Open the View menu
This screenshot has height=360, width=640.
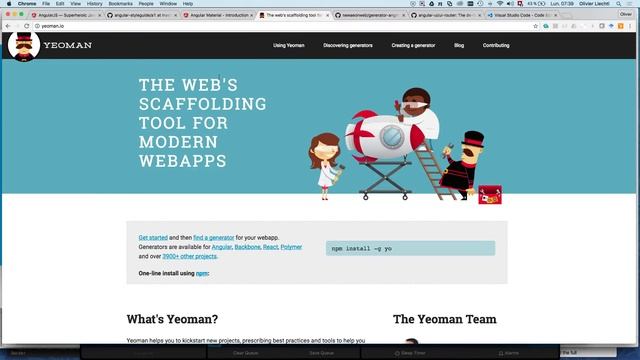click(76, 3)
